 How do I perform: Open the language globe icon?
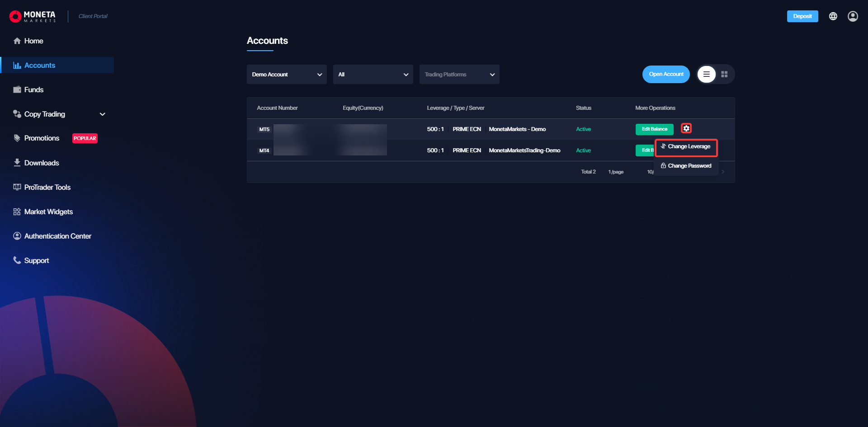833,16
